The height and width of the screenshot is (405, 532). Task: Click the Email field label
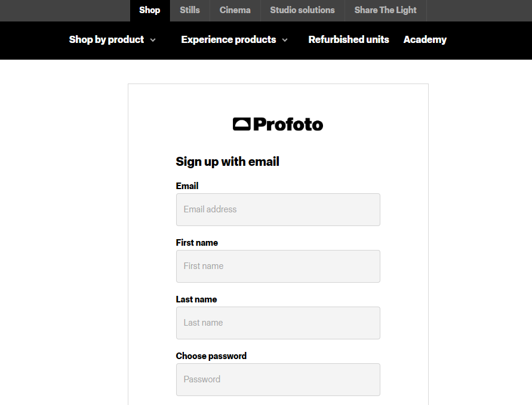(187, 186)
